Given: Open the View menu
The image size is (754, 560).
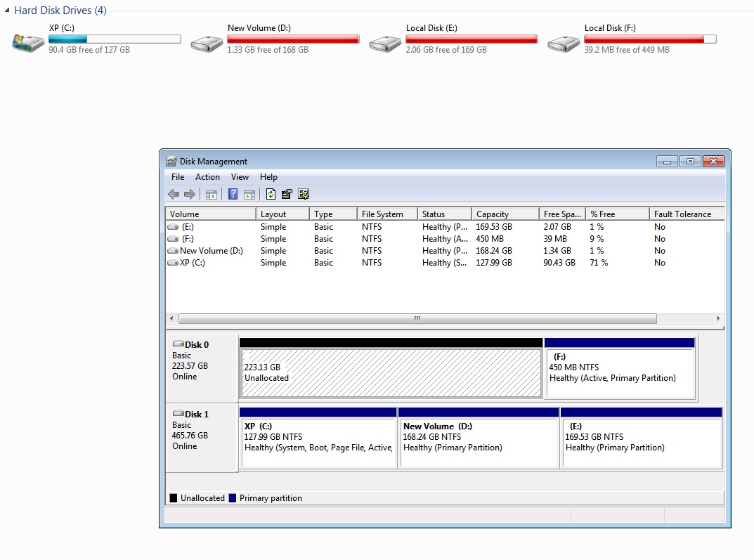Looking at the screenshot, I should 240,177.
